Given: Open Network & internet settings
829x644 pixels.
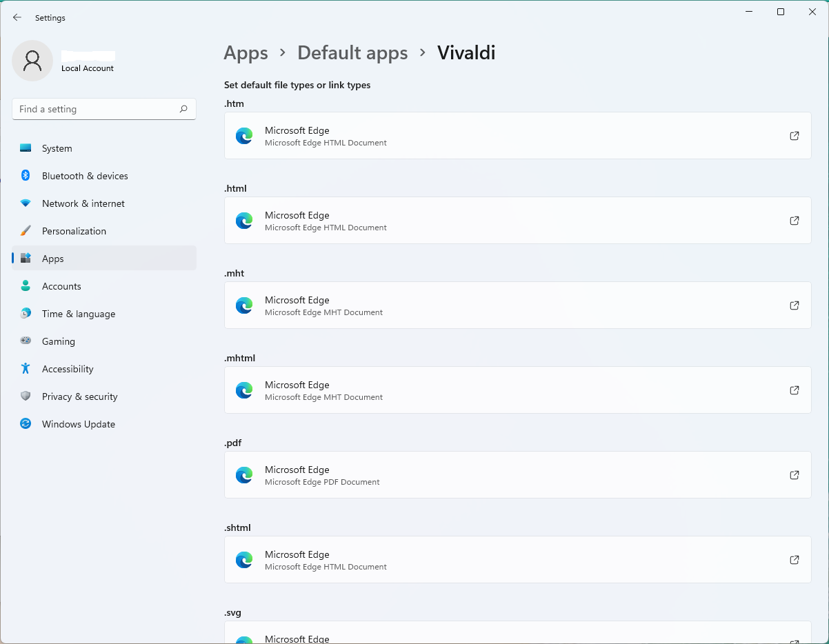Looking at the screenshot, I should point(104,203).
